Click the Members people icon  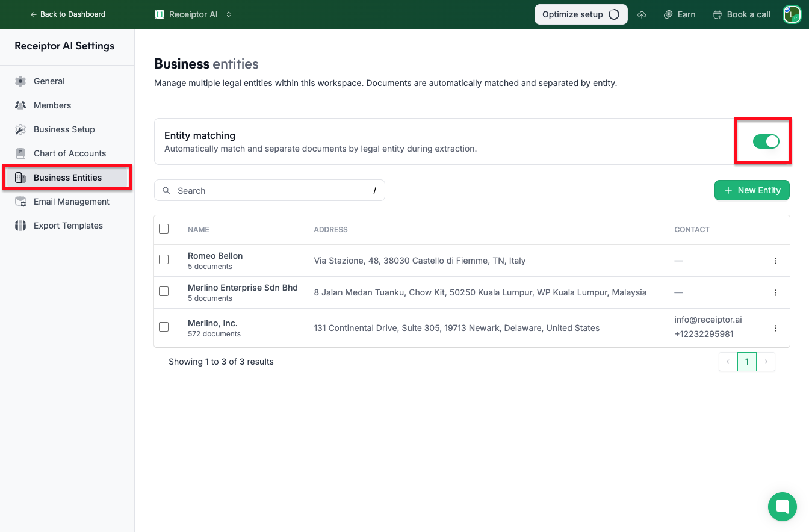coord(20,105)
